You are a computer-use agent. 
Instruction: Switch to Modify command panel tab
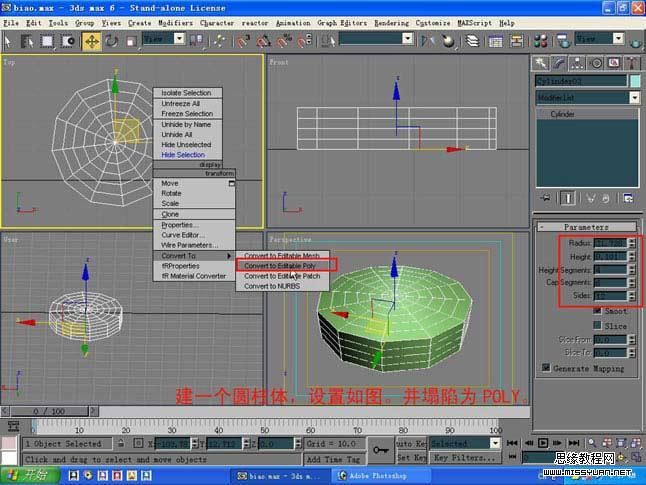coord(559,63)
